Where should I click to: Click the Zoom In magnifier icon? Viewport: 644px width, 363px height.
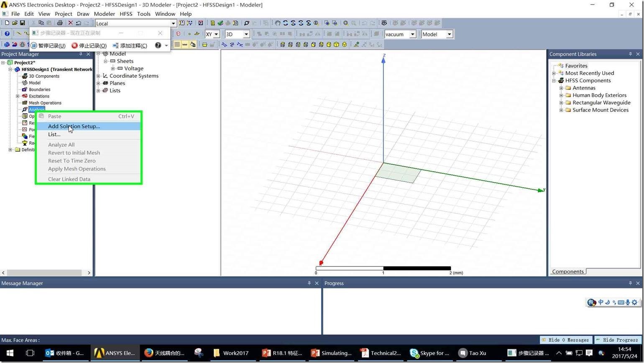click(x=327, y=23)
